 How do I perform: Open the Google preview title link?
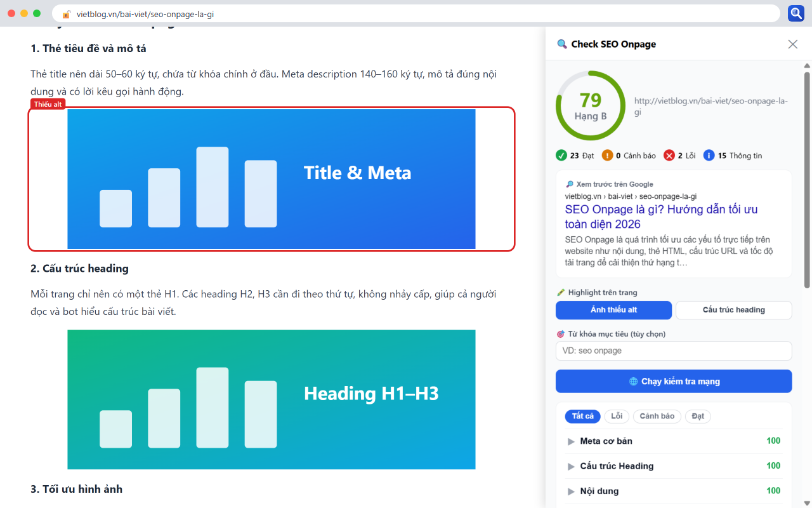[x=661, y=217]
